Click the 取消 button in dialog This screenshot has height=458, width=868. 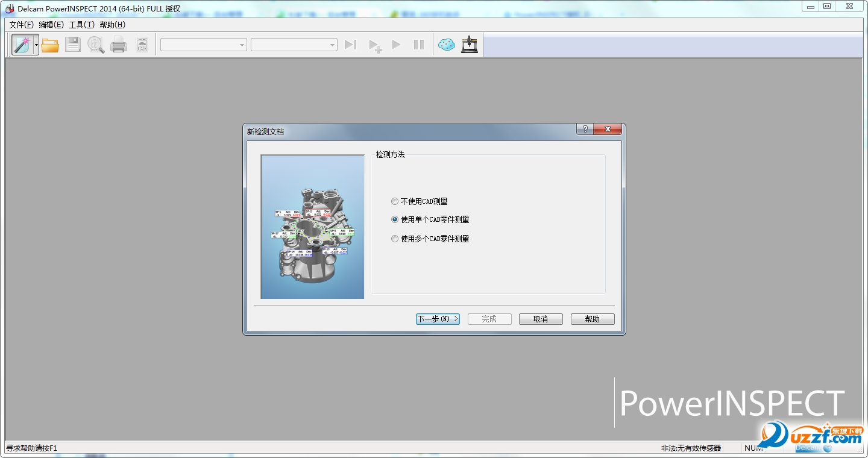[541, 319]
